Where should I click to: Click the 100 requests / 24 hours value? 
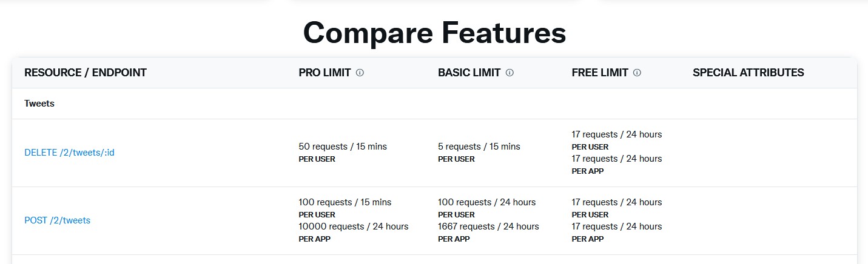pyautogui.click(x=486, y=202)
